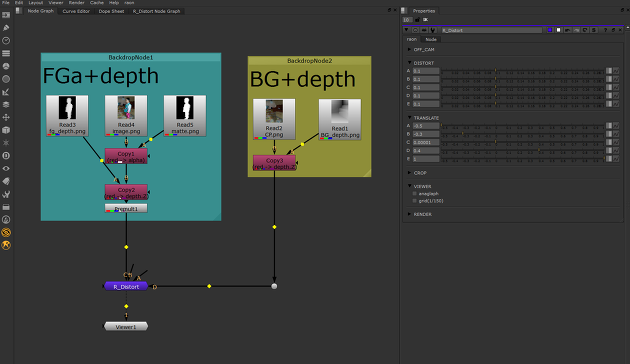Image resolution: width=630 pixels, height=364 pixels.
Task: Open the Other nodes window icon
Action: [6, 207]
